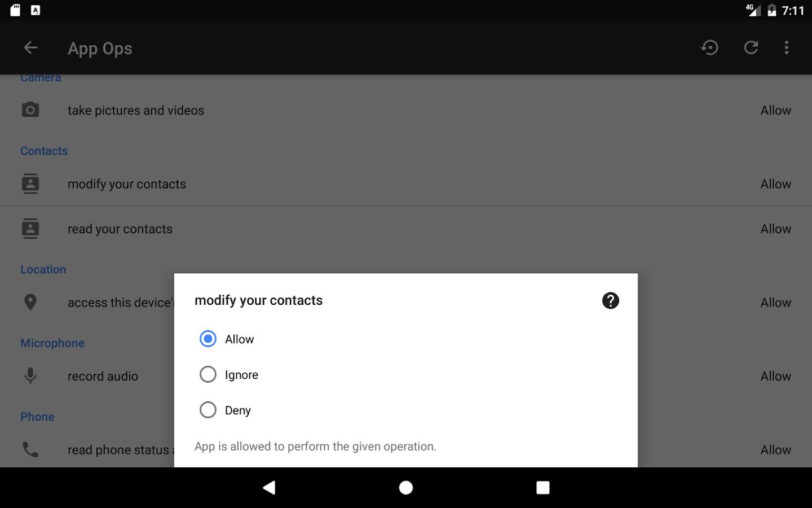Click the help question mark icon in dialog
Screen dimensions: 812x508
[x=610, y=300]
